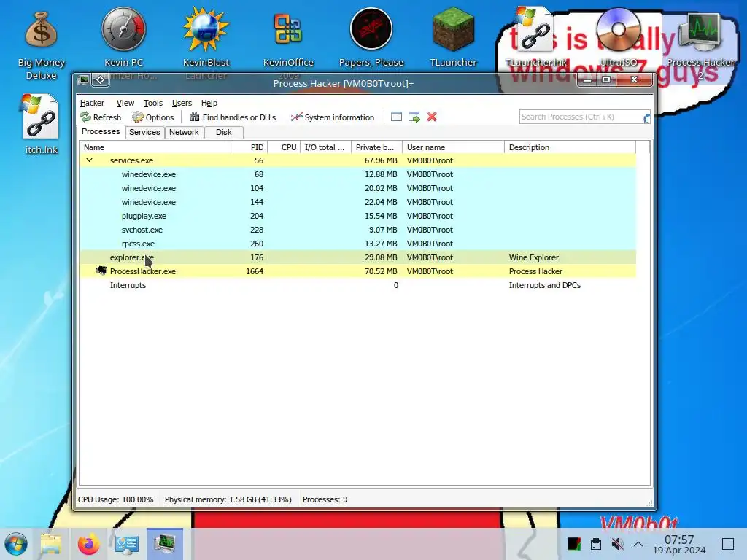
Task: Click the red X terminate icon
Action: pos(432,117)
